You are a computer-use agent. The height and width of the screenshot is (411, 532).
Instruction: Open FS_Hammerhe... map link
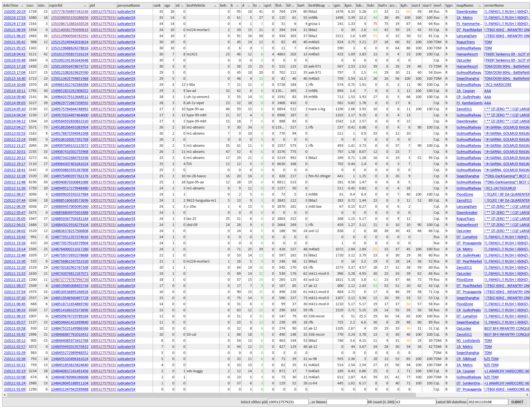pyautogui.click(x=469, y=24)
